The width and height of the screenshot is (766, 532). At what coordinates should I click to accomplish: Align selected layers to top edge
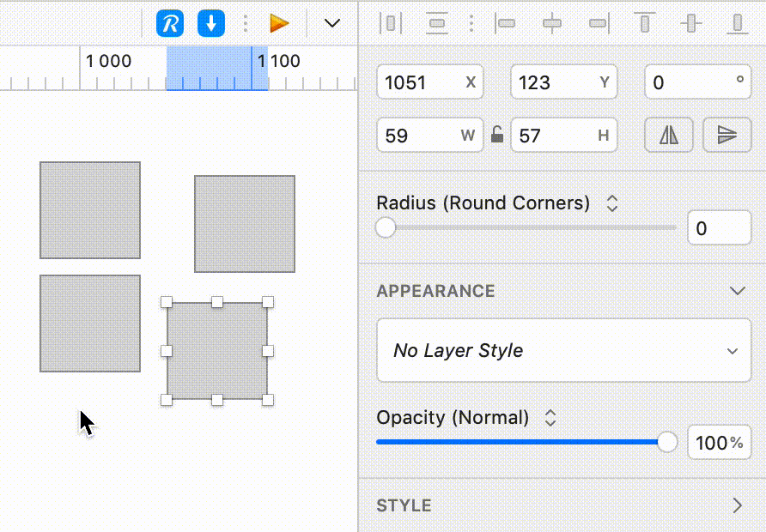tap(645, 23)
